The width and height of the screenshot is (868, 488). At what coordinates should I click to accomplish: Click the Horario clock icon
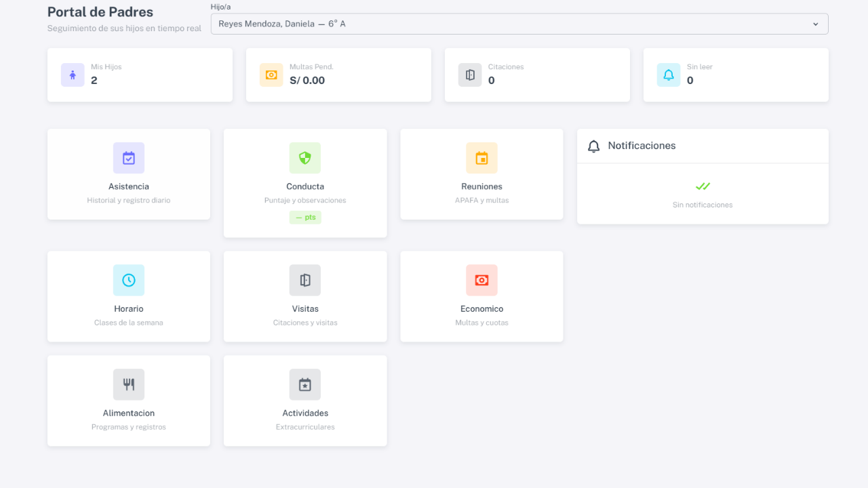click(129, 280)
